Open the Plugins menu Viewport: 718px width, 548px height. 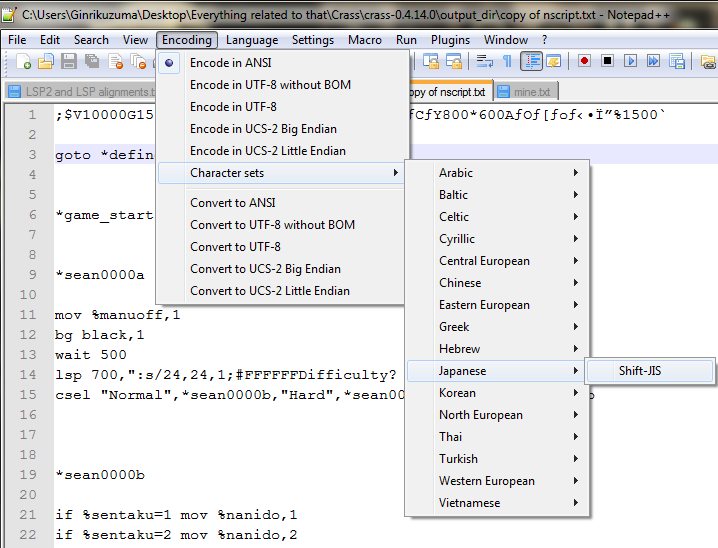coord(450,40)
